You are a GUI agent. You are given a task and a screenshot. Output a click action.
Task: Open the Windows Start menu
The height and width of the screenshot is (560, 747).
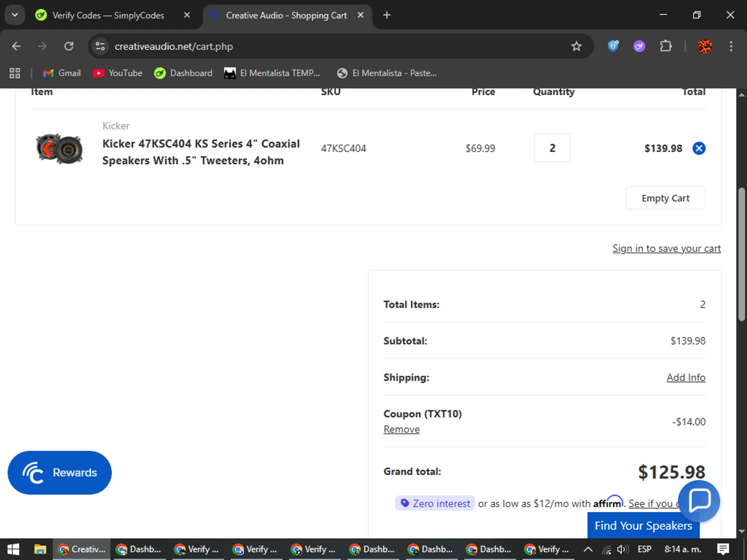coord(13,549)
